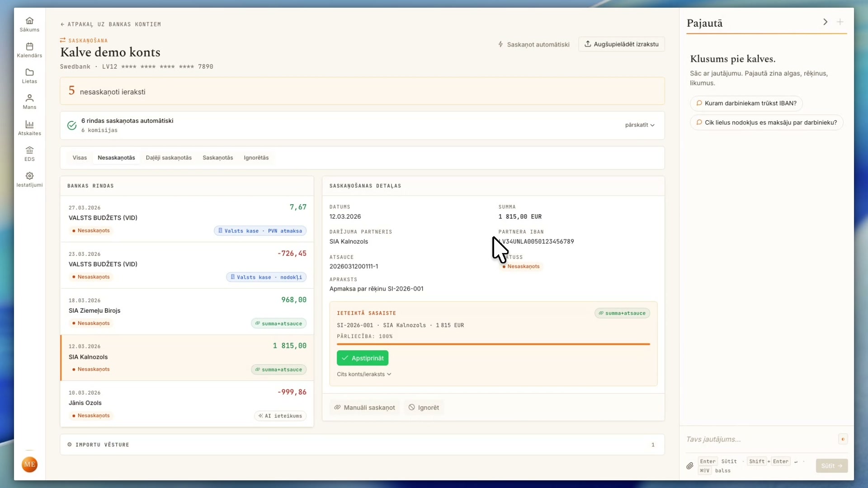This screenshot has width=868, height=488.
Task: Select bank row Jānis Ozols -999,86
Action: pos(187,404)
